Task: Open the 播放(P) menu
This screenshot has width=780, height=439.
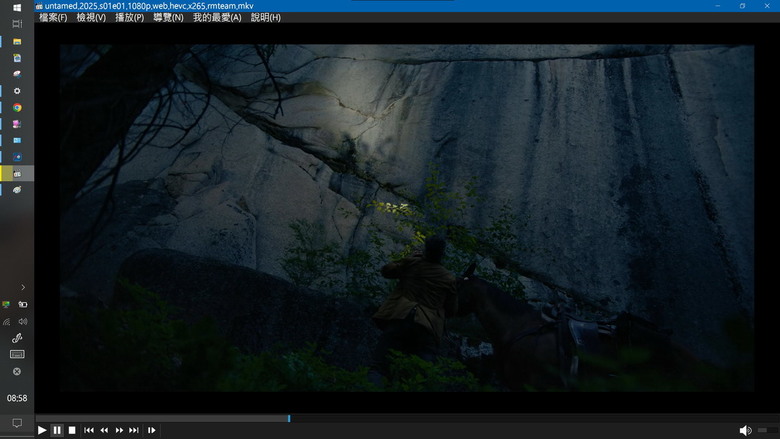Action: [x=130, y=17]
